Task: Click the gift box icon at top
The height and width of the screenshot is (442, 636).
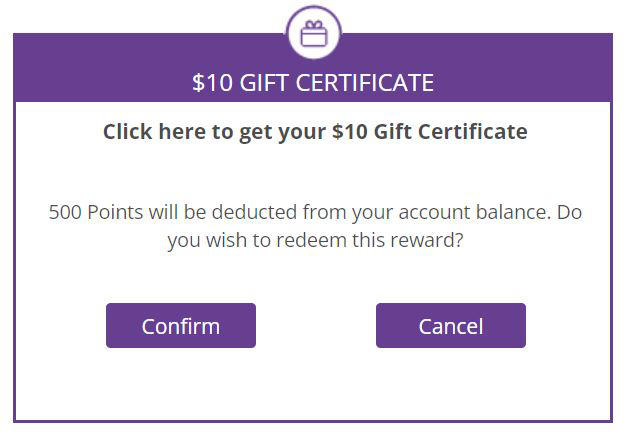Action: pyautogui.click(x=314, y=34)
